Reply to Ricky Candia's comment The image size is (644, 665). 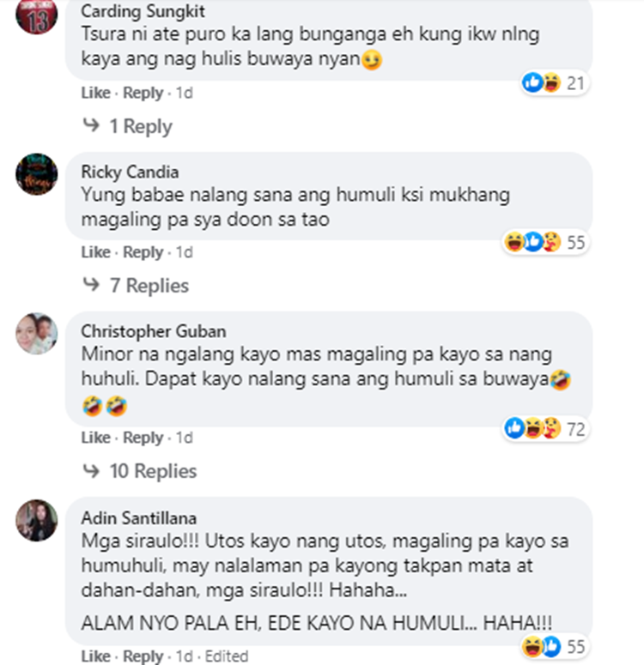point(143,252)
